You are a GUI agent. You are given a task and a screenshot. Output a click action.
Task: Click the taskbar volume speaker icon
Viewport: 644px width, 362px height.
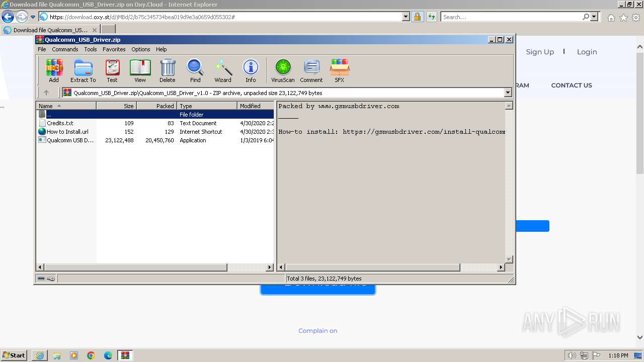pyautogui.click(x=572, y=355)
